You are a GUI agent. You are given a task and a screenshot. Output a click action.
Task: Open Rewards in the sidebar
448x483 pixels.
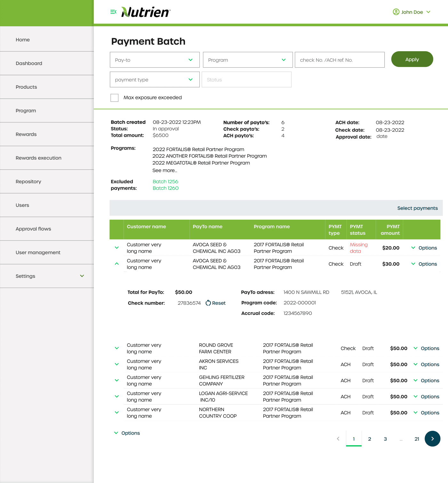[x=47, y=134]
